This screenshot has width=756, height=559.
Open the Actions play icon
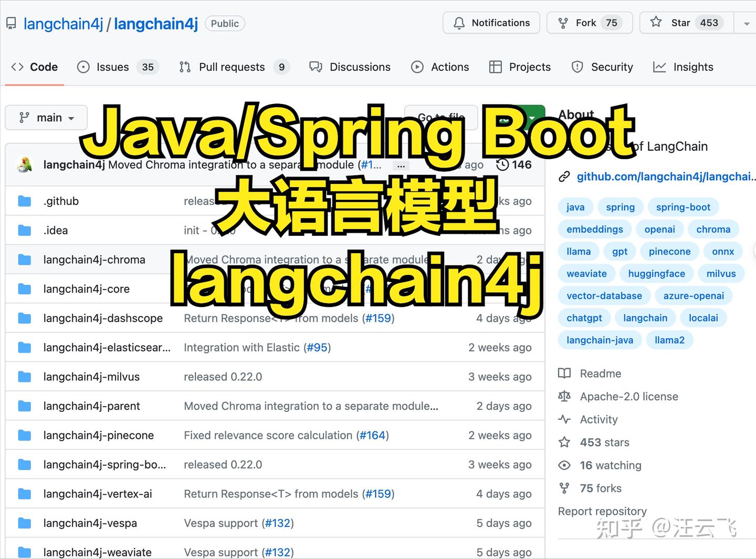pyautogui.click(x=417, y=67)
